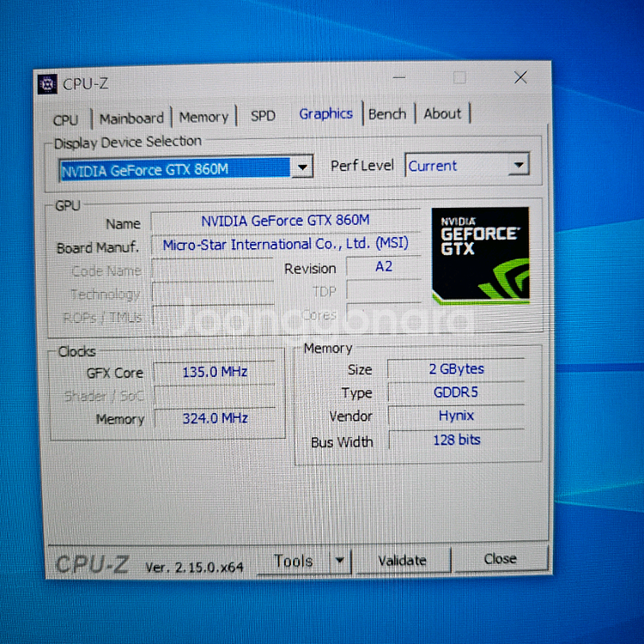Click the Micro-Star International board manufacturer value

pos(285,244)
